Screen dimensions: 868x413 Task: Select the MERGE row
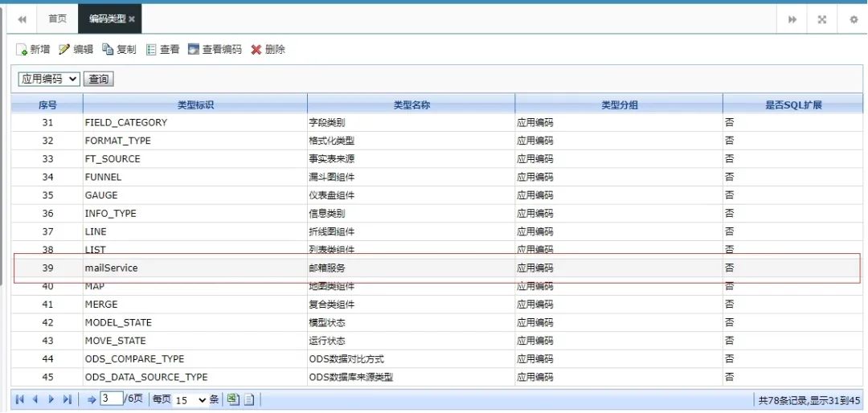click(x=436, y=305)
